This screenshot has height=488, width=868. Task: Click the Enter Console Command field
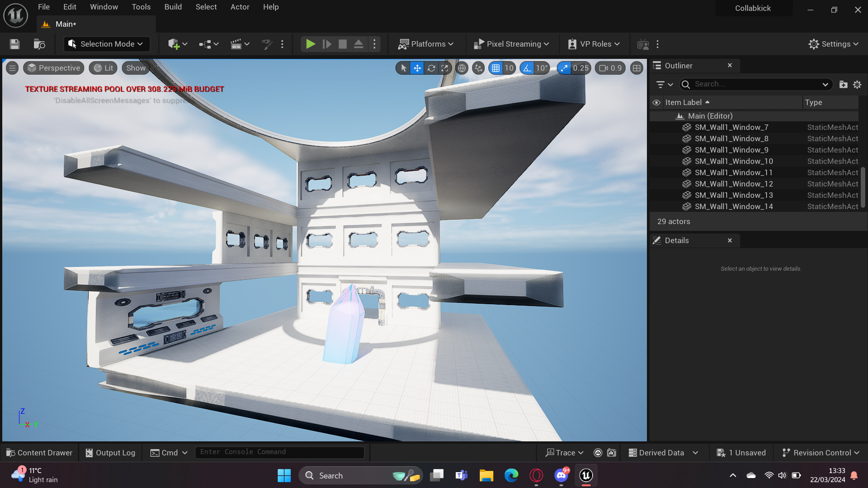pyautogui.click(x=280, y=452)
